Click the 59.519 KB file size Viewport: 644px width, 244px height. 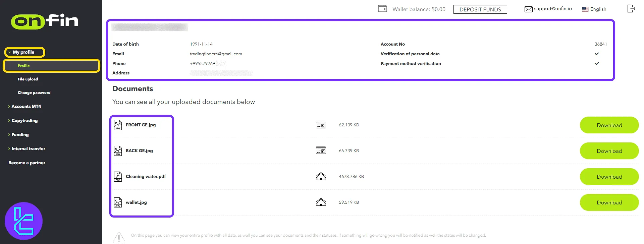click(x=349, y=202)
